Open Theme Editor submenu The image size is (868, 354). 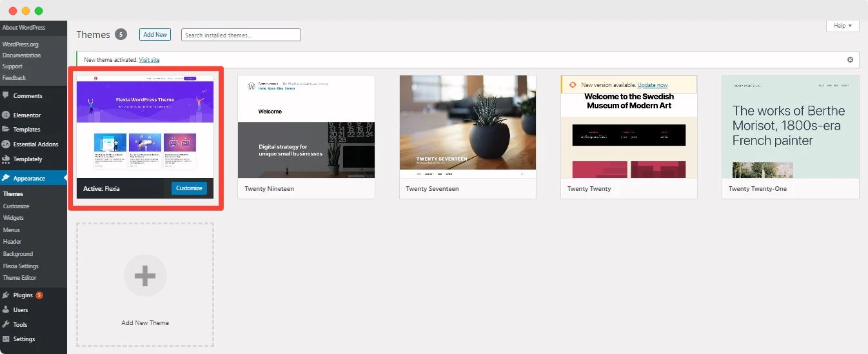[x=20, y=278]
